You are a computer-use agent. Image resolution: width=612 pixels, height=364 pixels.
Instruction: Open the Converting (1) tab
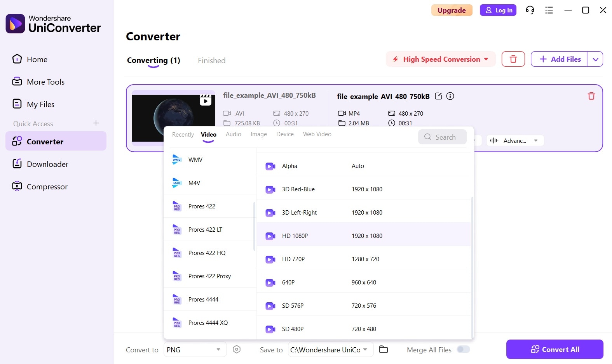coord(153,61)
